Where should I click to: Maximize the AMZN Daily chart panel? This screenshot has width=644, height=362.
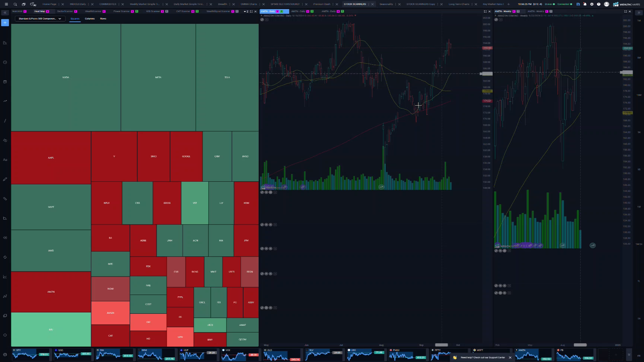[485, 11]
